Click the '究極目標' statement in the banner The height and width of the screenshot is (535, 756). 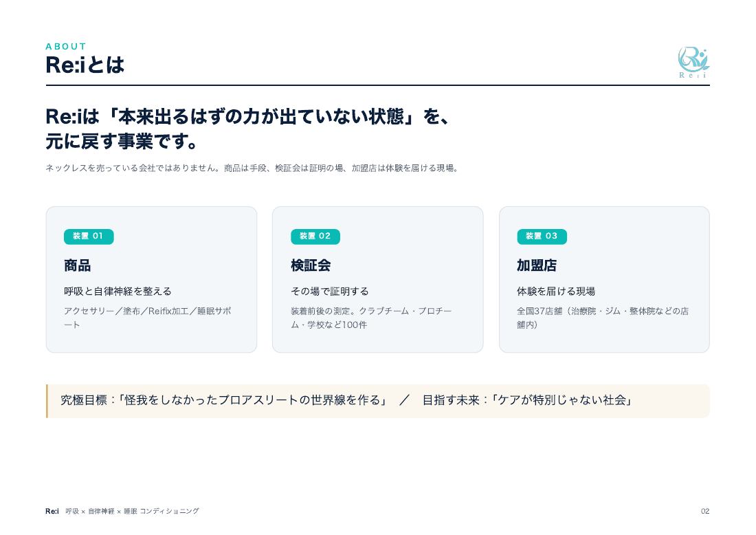coord(224,400)
